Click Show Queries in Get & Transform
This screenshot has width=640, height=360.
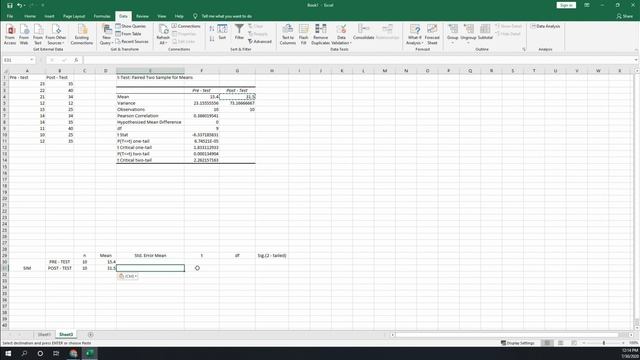(130, 26)
